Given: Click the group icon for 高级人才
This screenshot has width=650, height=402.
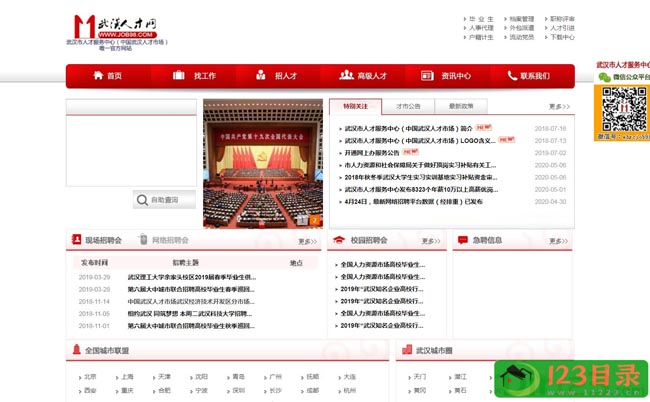Looking at the screenshot, I should point(344,76).
